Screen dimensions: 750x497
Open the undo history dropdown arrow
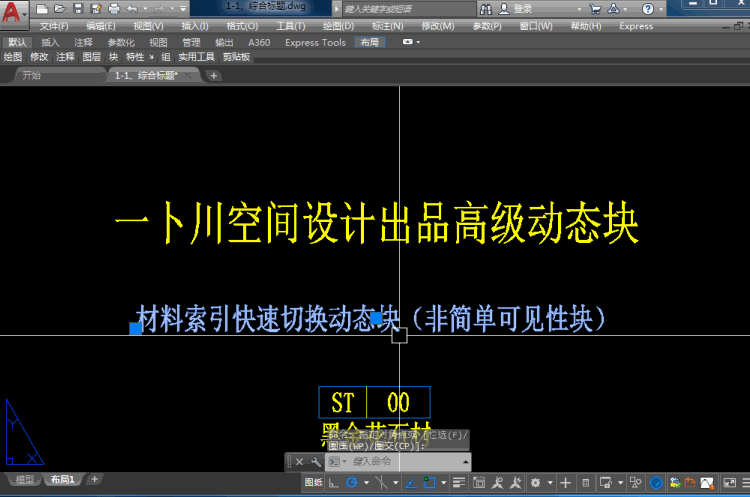pos(145,9)
